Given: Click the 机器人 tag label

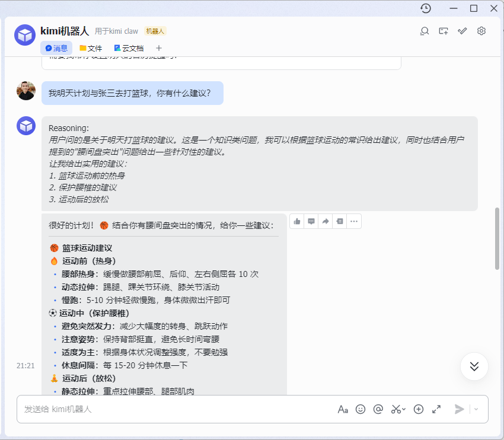Looking at the screenshot, I should click(155, 31).
